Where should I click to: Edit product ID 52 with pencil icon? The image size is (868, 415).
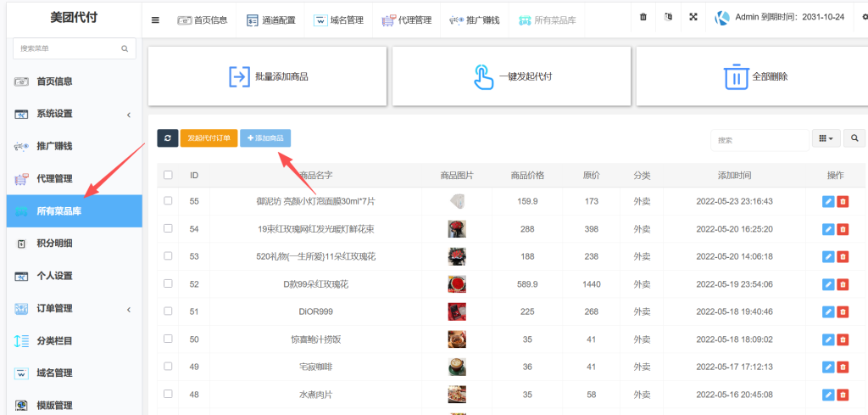828,284
